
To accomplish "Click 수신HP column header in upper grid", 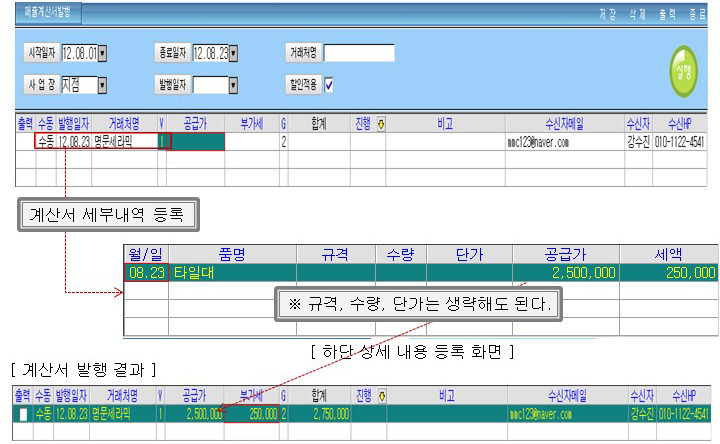I will click(680, 124).
